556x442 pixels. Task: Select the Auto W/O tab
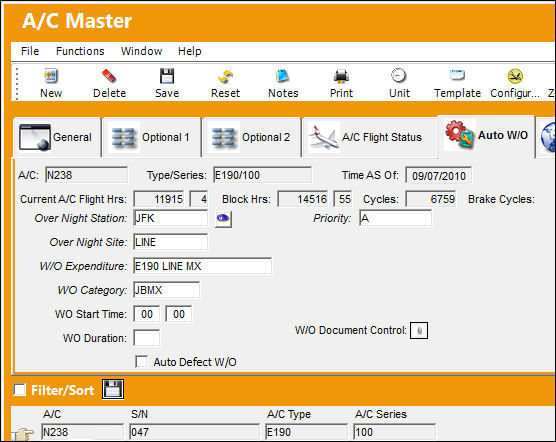[486, 135]
